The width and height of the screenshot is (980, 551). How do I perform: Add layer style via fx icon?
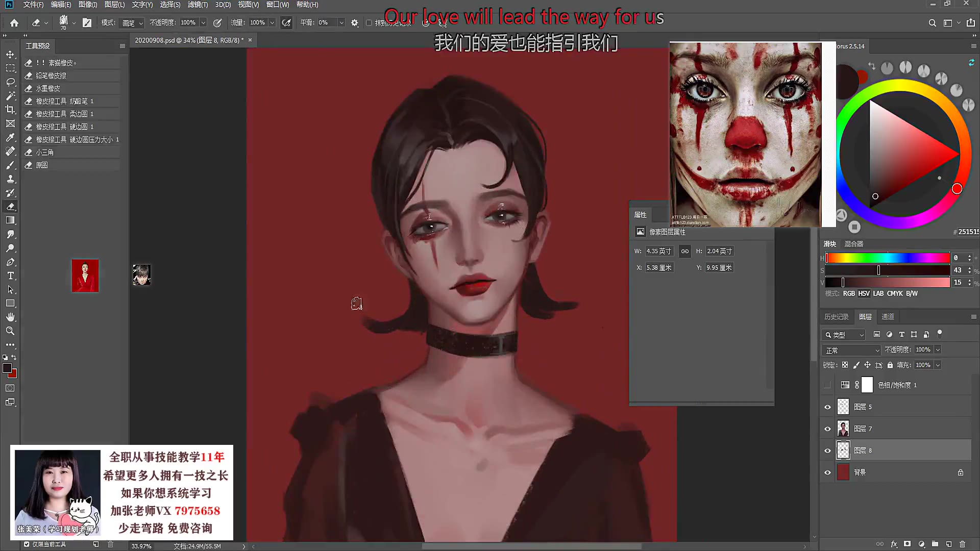[x=894, y=544]
